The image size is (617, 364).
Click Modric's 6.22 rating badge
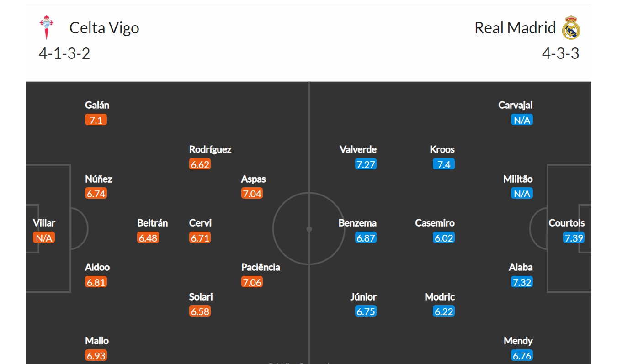(x=444, y=311)
